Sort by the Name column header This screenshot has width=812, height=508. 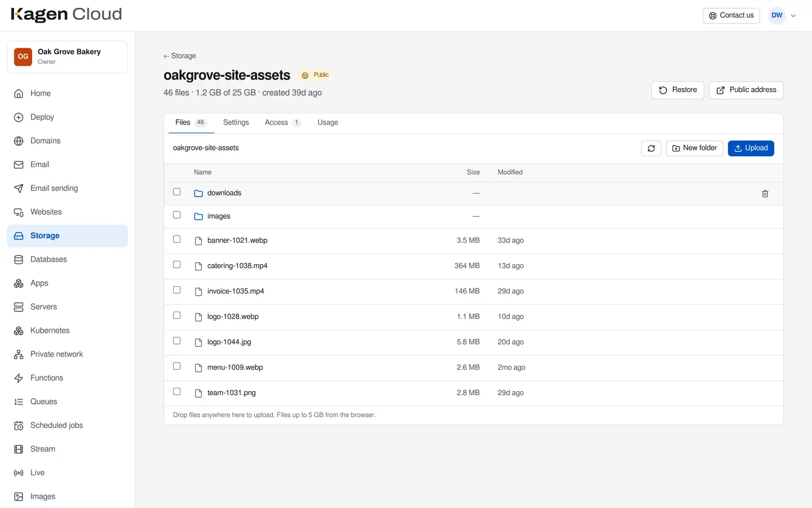pos(202,172)
